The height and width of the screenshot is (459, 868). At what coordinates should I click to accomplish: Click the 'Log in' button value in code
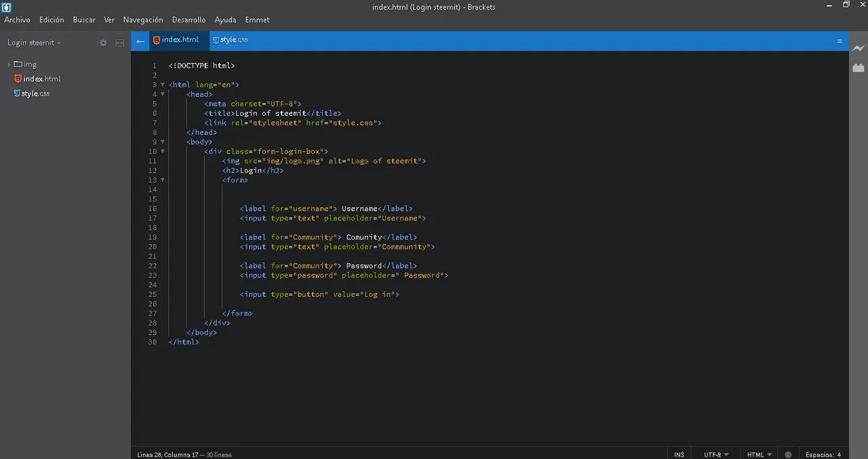379,294
